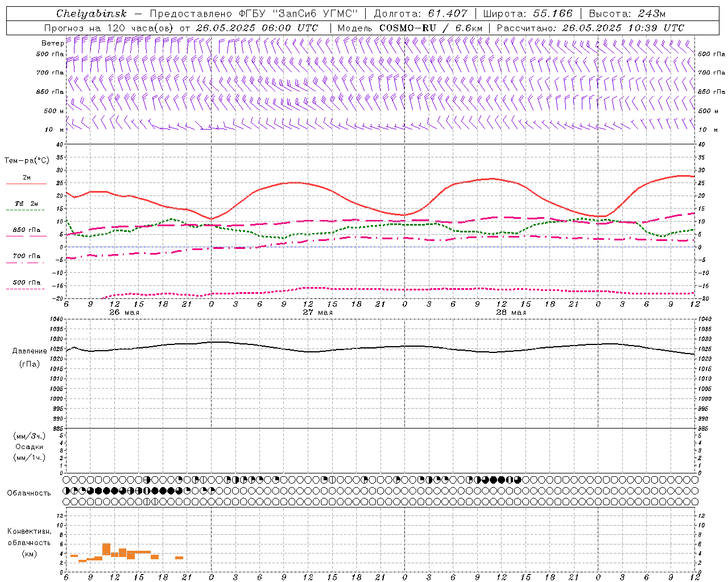Click the (гПа) unit label under Давление
The height and width of the screenshot is (582, 728).
tap(30, 364)
